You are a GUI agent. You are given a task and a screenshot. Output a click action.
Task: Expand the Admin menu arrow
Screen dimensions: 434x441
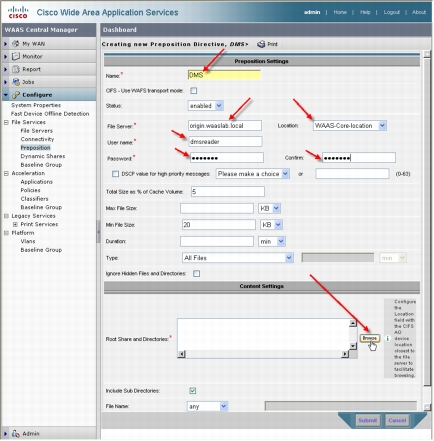(5, 433)
